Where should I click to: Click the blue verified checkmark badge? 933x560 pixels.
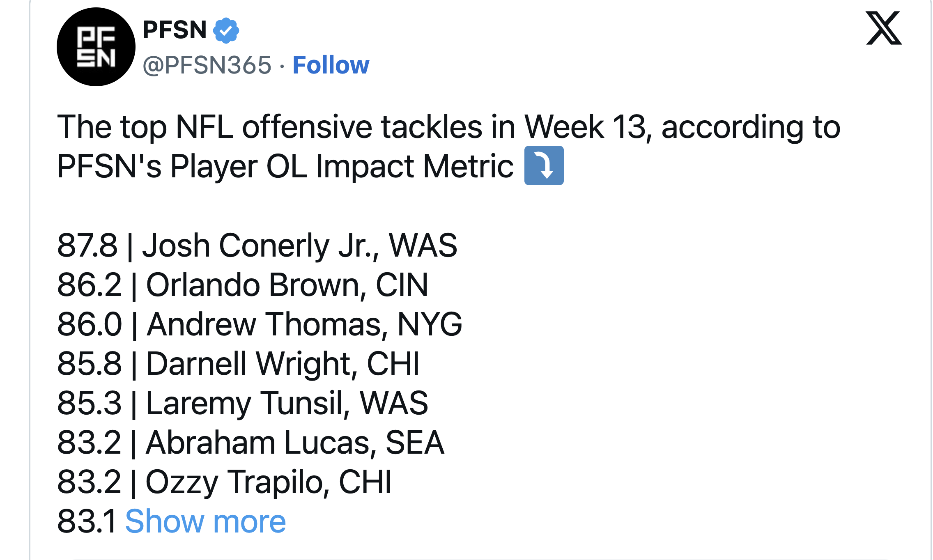(x=226, y=30)
